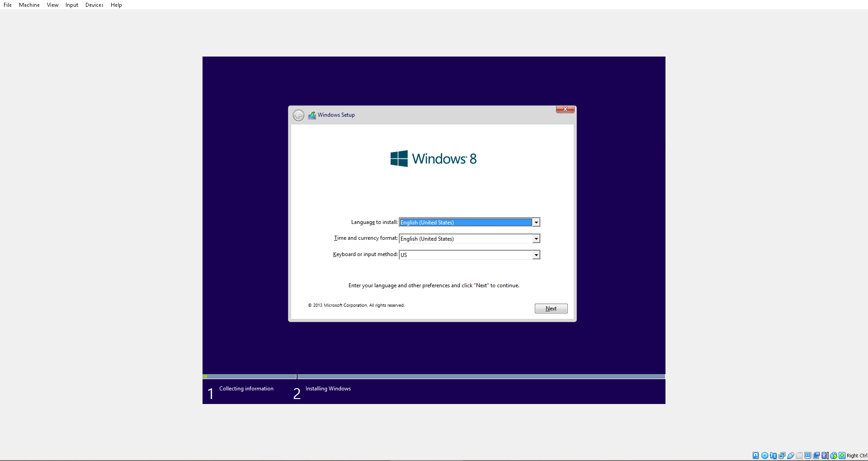868x461 pixels.
Task: Click Next to continue setup
Action: [x=551, y=309]
